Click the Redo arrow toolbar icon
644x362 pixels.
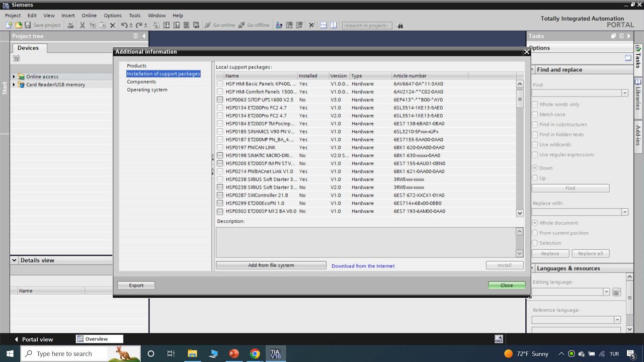[x=138, y=25]
